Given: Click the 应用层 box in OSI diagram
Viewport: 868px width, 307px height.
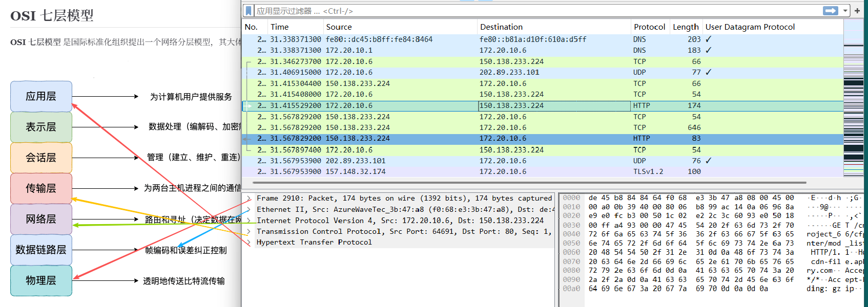Looking at the screenshot, I should click(x=41, y=96).
